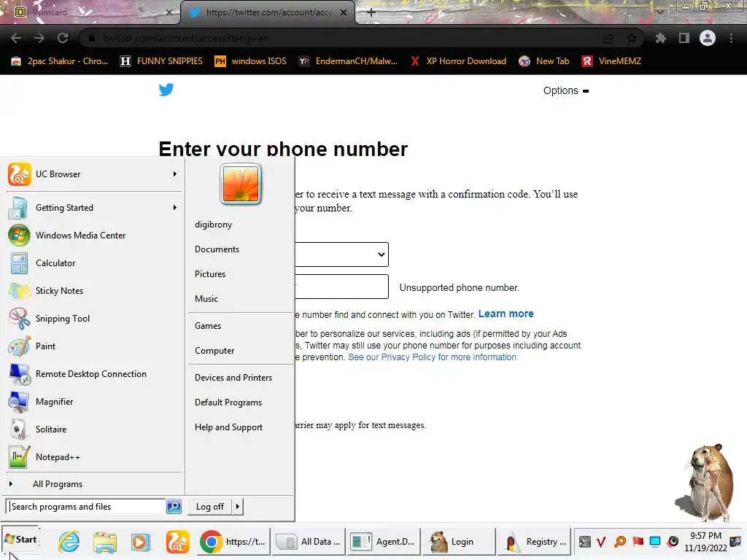The width and height of the screenshot is (747, 560).
Task: Open Windows Media Player taskbar icon
Action: [x=141, y=542]
